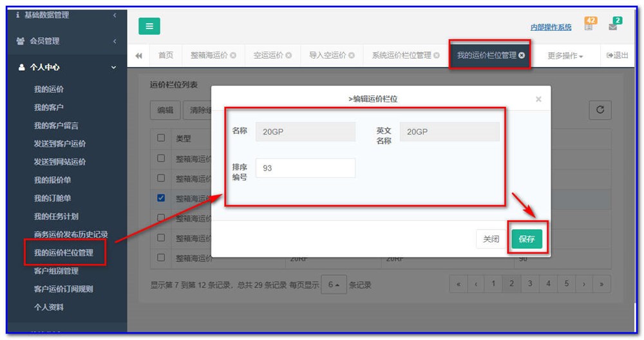The width and height of the screenshot is (644, 340).
Task: Switch to the 系统运价栏位管理 tab
Action: (402, 55)
